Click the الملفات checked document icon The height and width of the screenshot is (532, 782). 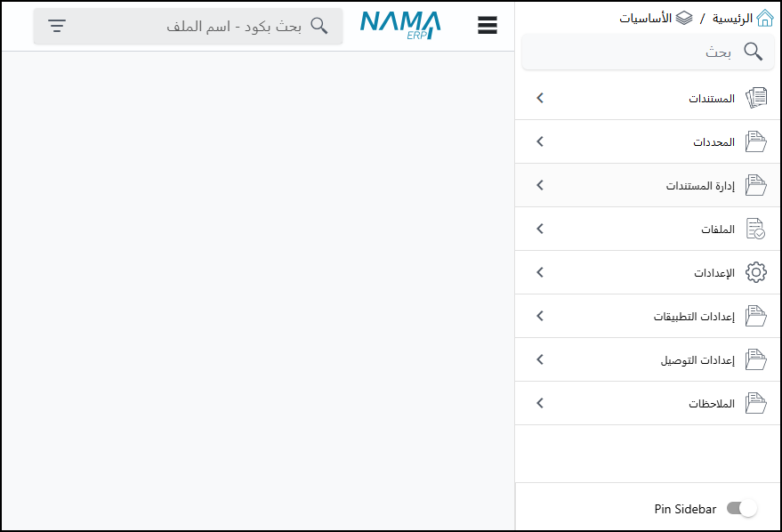tap(755, 229)
